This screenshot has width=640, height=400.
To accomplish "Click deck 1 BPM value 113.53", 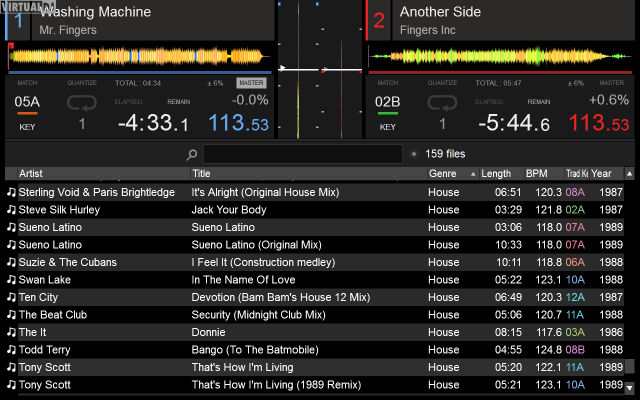I will click(238, 123).
